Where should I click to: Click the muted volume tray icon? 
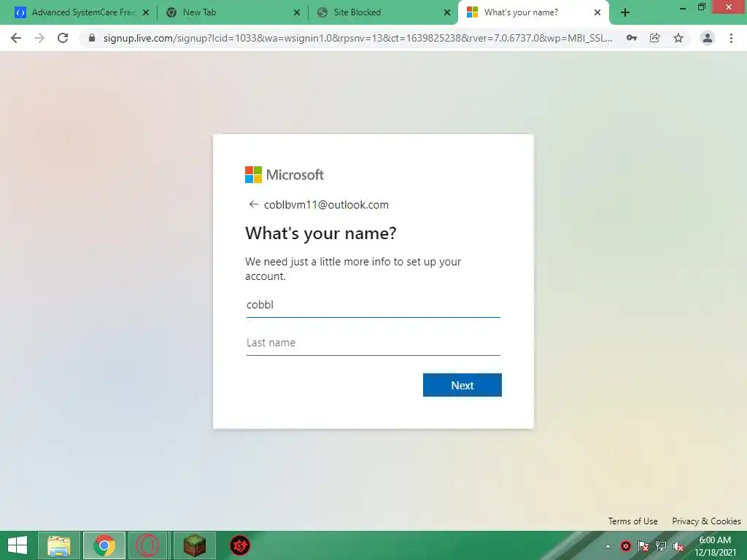(x=678, y=546)
